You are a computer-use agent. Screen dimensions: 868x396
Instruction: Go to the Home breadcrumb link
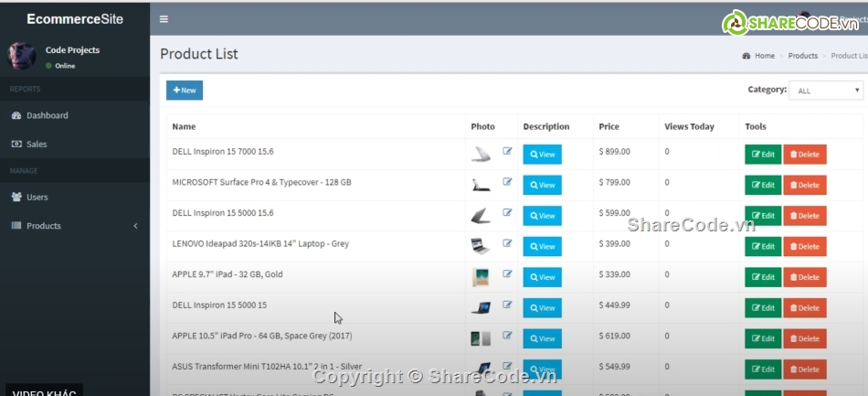click(x=765, y=56)
